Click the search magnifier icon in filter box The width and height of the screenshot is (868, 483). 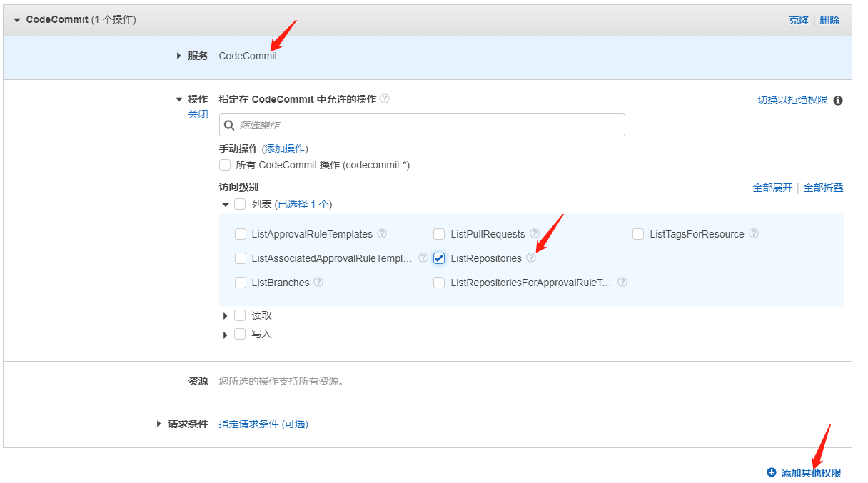[229, 125]
